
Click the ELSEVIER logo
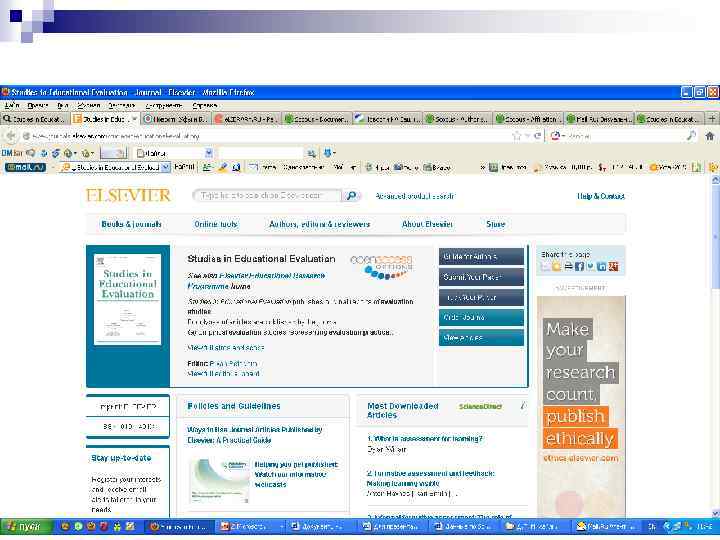[x=128, y=196]
